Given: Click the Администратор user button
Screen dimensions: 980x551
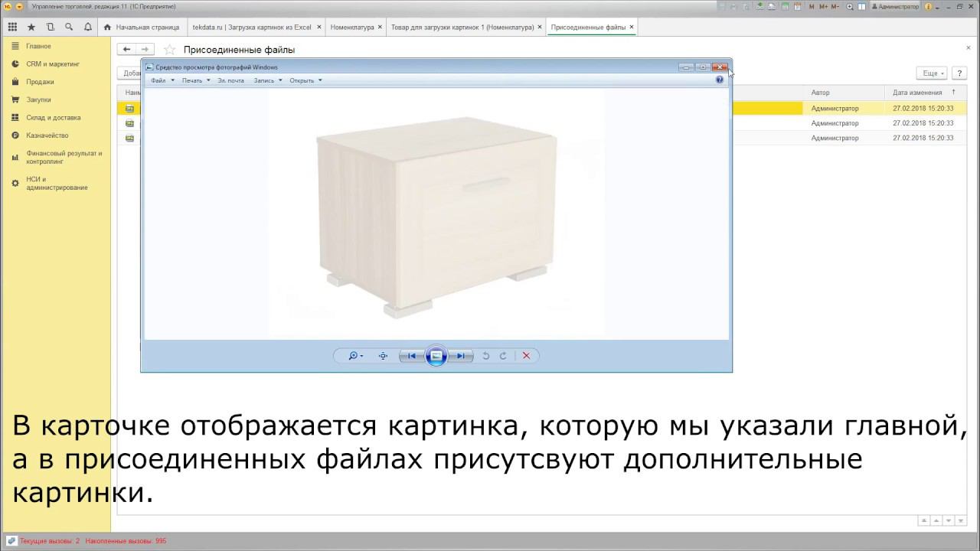Looking at the screenshot, I should 895,6.
